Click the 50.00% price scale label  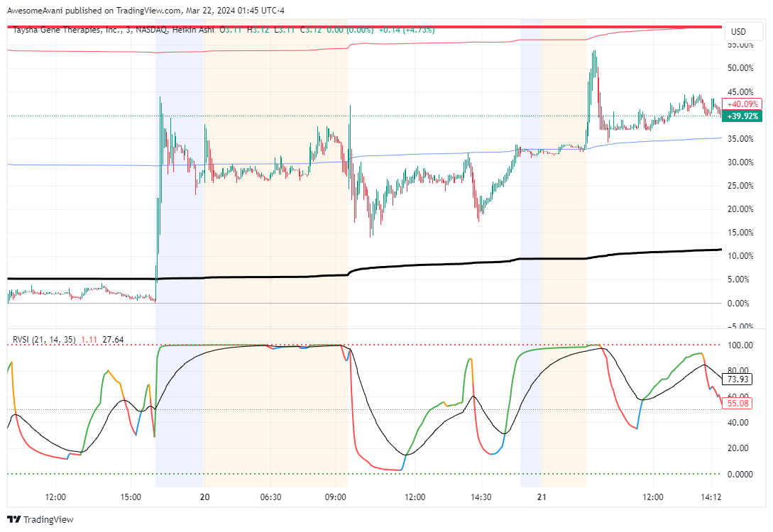pos(740,68)
